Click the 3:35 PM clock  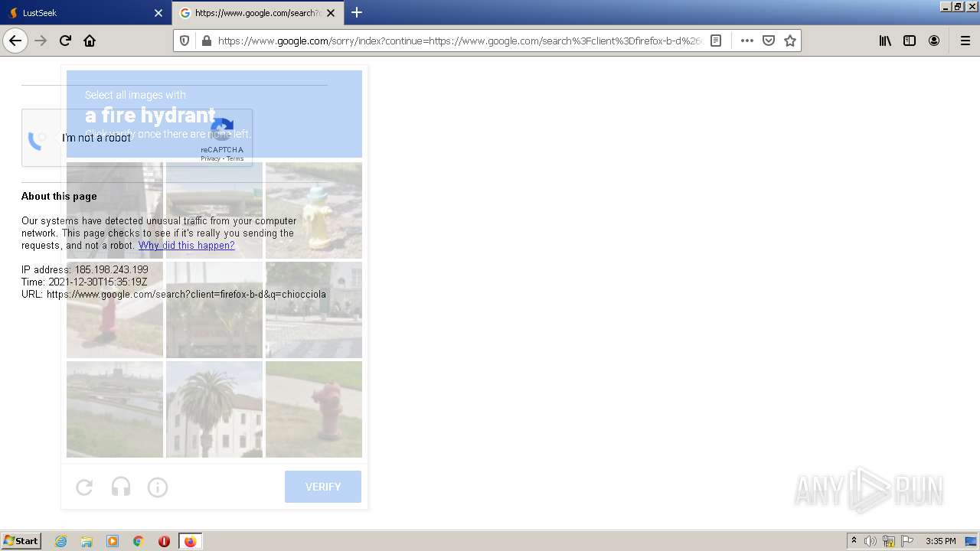940,541
